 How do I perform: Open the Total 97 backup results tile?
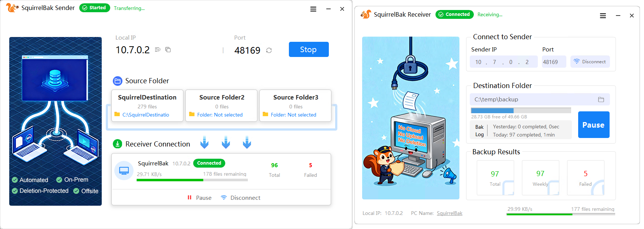pyautogui.click(x=495, y=178)
